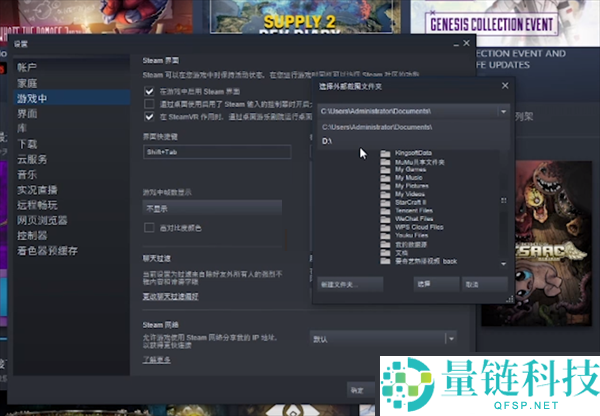The width and height of the screenshot is (600, 416).
Task: Click the 确定 button in settings window
Action: (x=361, y=390)
